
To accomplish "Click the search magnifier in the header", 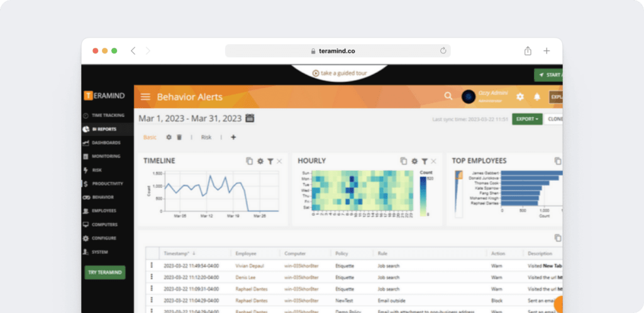I will coord(448,96).
